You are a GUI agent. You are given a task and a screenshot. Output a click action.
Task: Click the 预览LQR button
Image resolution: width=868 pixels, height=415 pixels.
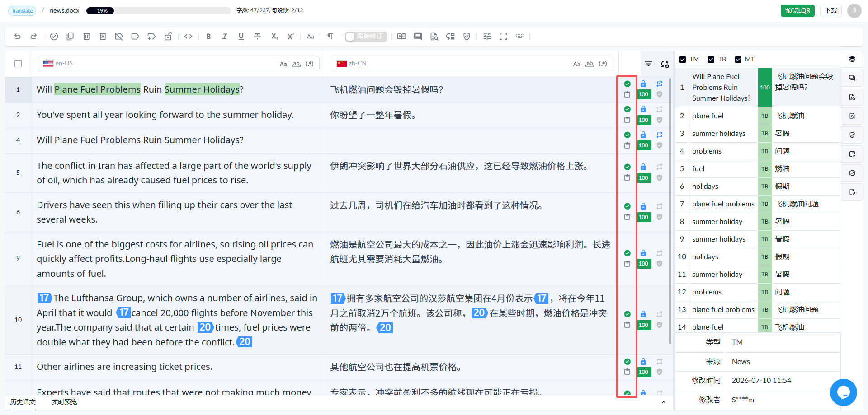click(x=797, y=10)
